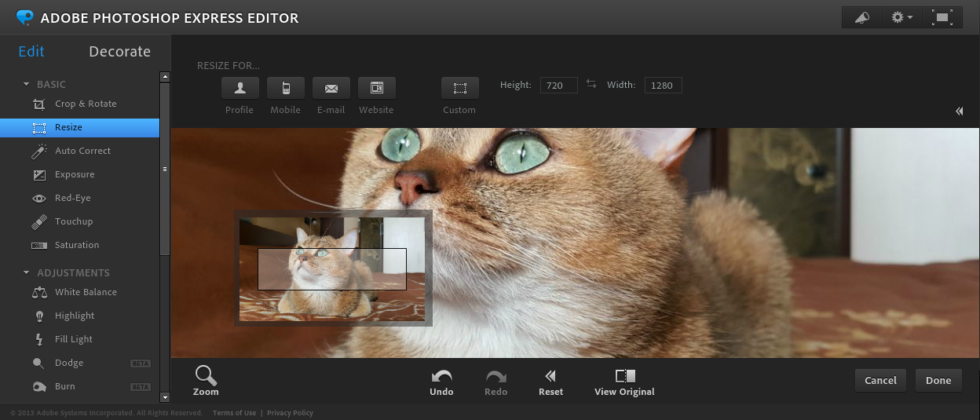Switch to the Edit tab
The width and height of the screenshot is (980, 420).
(x=31, y=52)
